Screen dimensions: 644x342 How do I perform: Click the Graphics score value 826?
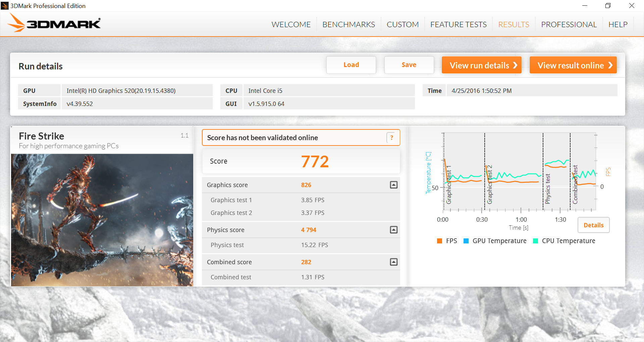(306, 185)
